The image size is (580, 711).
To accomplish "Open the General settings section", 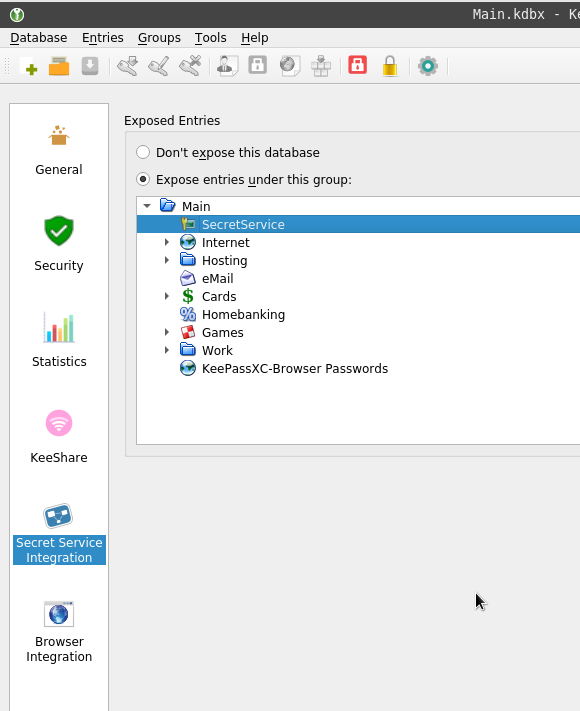I will [x=59, y=150].
